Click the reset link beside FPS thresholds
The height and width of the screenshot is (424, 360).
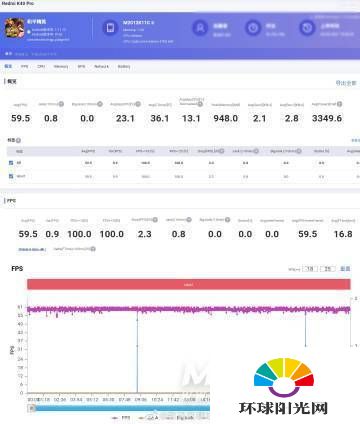point(345,269)
